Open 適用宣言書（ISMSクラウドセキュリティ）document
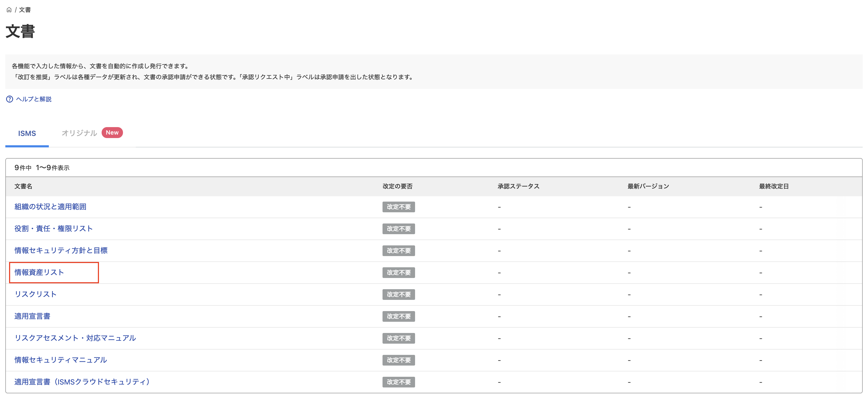Viewport: 868px width, 400px height. (x=82, y=382)
